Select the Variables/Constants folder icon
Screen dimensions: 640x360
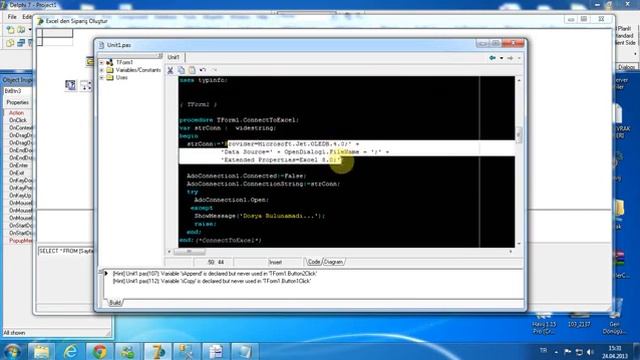(110, 70)
